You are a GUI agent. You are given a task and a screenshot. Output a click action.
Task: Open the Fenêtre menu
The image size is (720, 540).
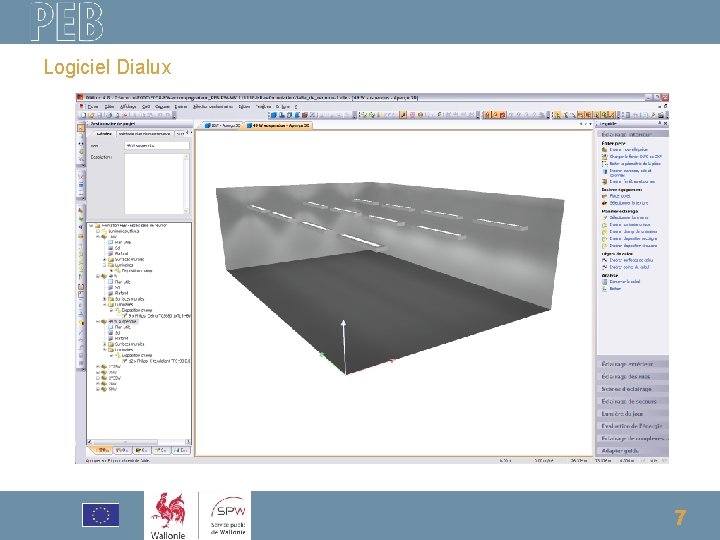tap(264, 107)
